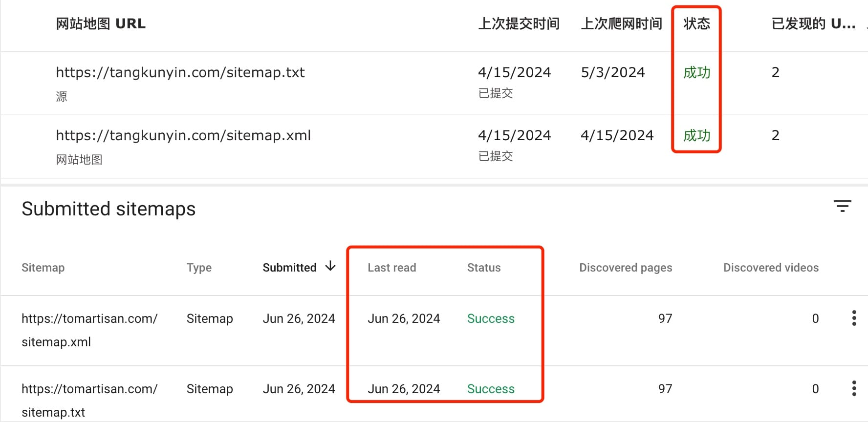Viewport: 868px width, 422px height.
Task: Click the Submitted sort arrow icon
Action: pyautogui.click(x=330, y=266)
